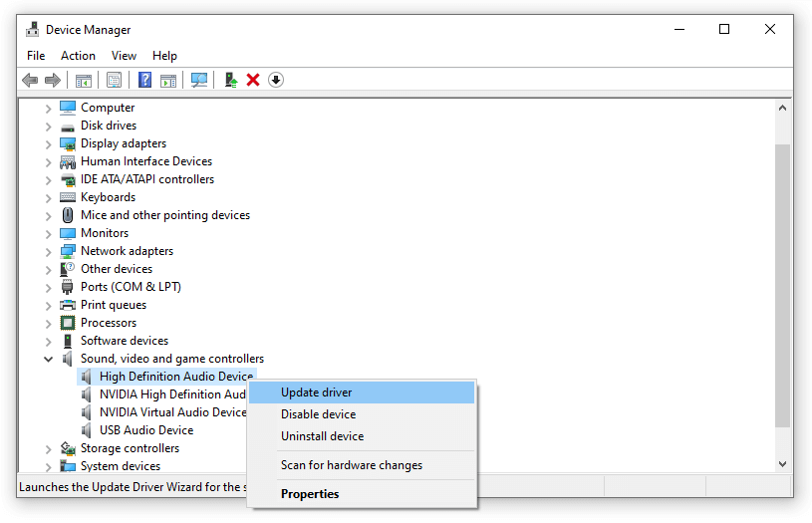Choose Update driver from context menu
This screenshot has height=523, width=812.
(362, 392)
